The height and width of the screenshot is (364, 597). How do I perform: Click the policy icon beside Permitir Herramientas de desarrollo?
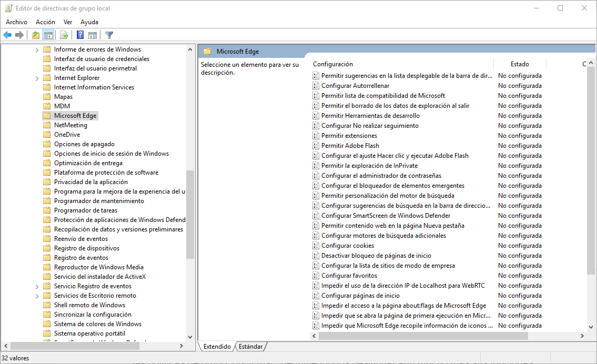tap(316, 116)
